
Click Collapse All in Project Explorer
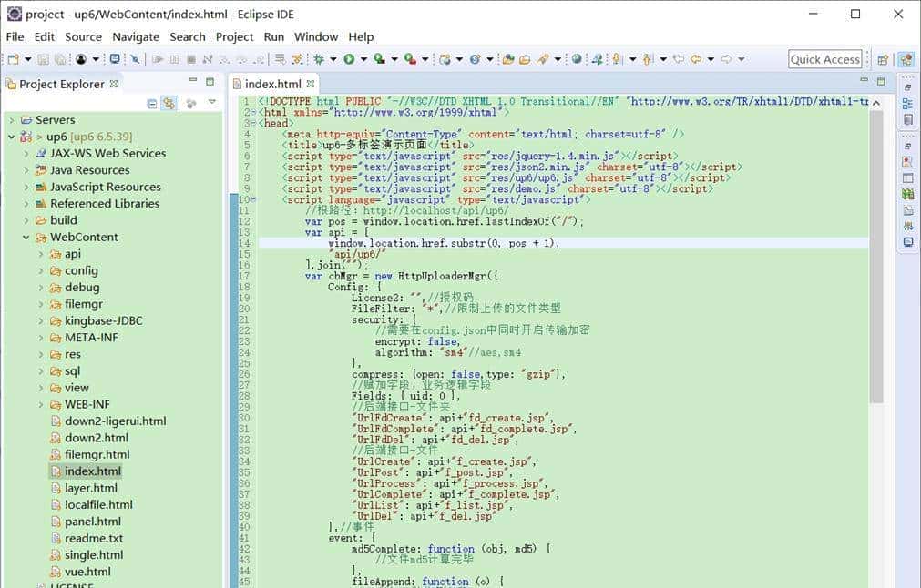click(152, 104)
